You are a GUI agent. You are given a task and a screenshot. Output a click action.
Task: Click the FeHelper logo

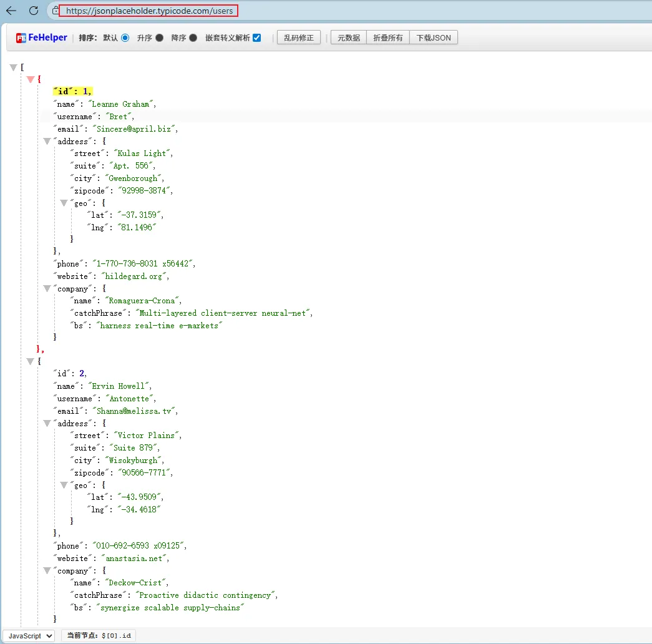coord(42,37)
